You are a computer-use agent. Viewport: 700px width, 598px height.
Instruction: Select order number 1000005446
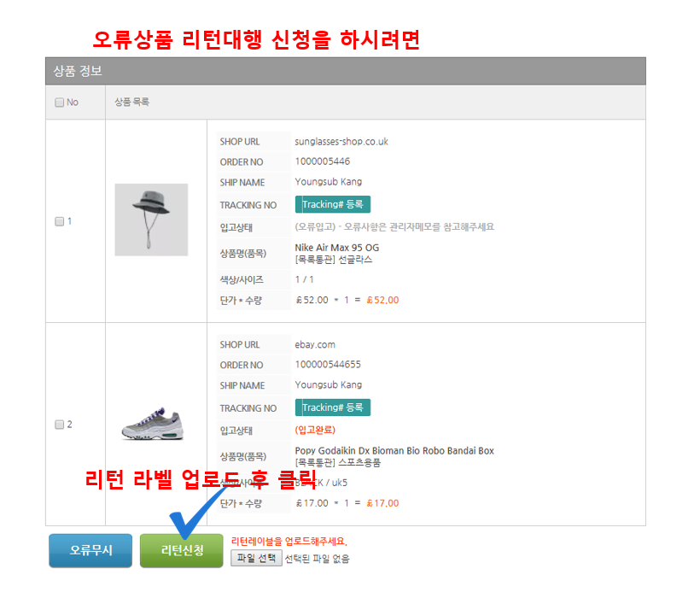point(323,161)
